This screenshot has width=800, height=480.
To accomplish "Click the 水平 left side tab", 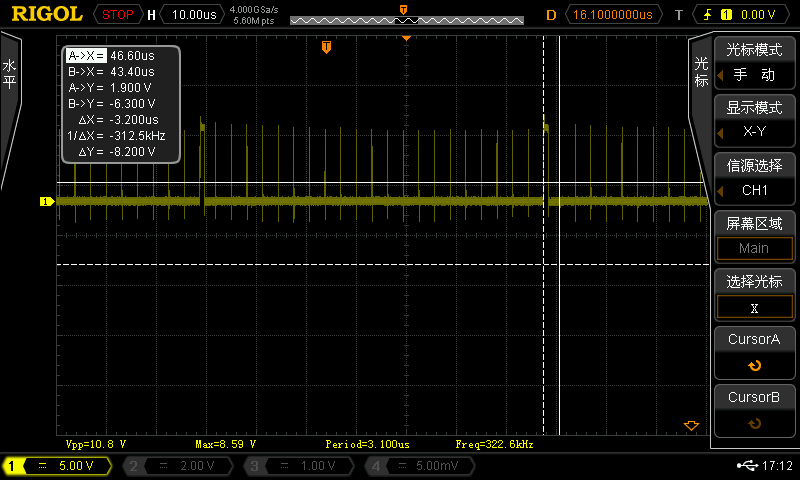I will 9,74.
